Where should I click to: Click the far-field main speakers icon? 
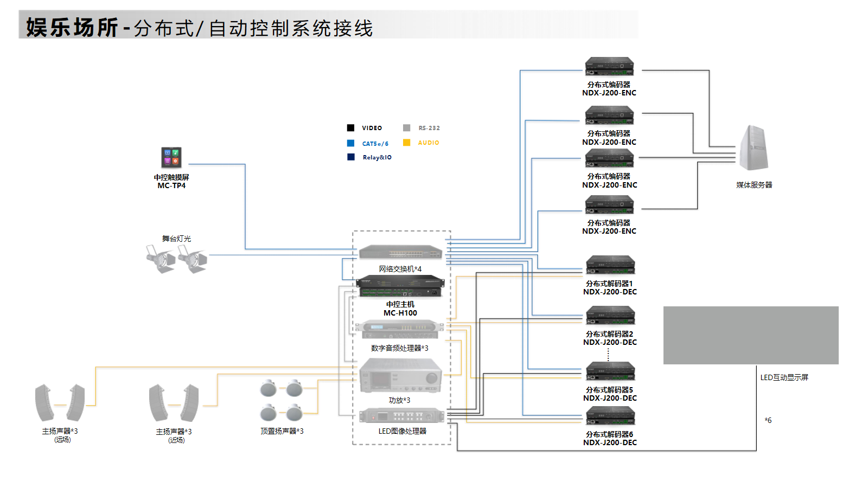pyautogui.click(x=60, y=403)
